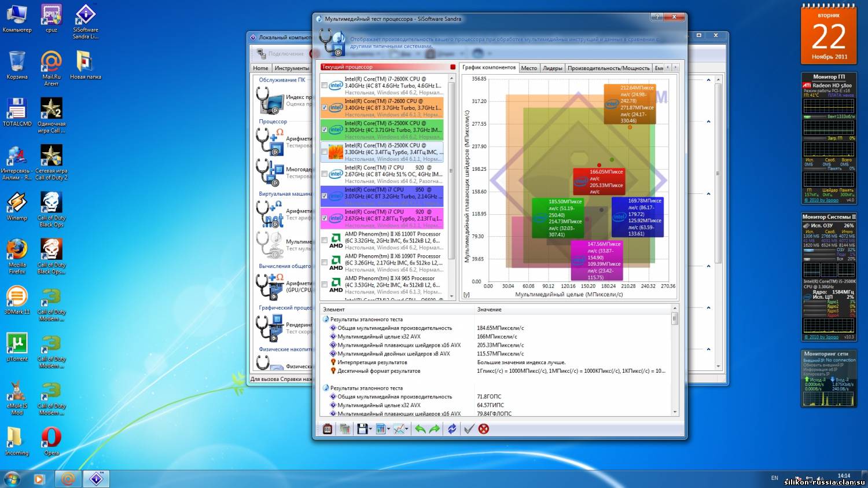This screenshot has height=488, width=868.
Task: Open the Home tab in back window
Action: 261,68
